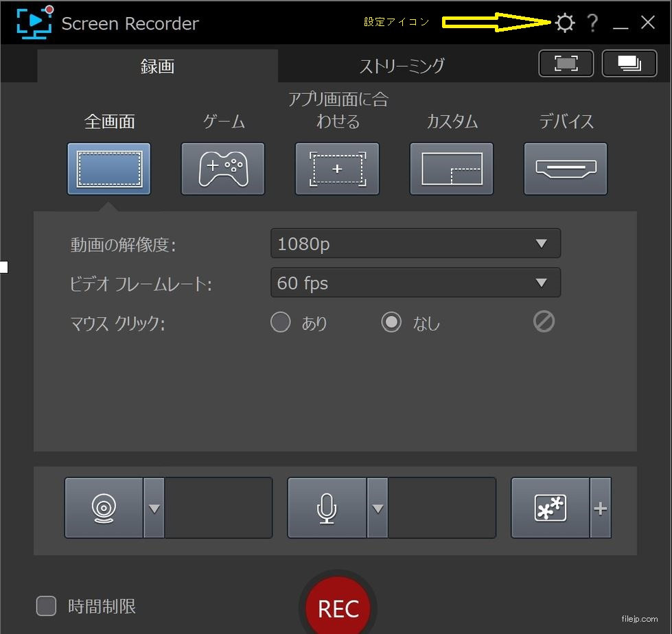Image resolution: width=672 pixels, height=634 pixels.
Task: Click the デバイス text label
Action: (x=566, y=121)
